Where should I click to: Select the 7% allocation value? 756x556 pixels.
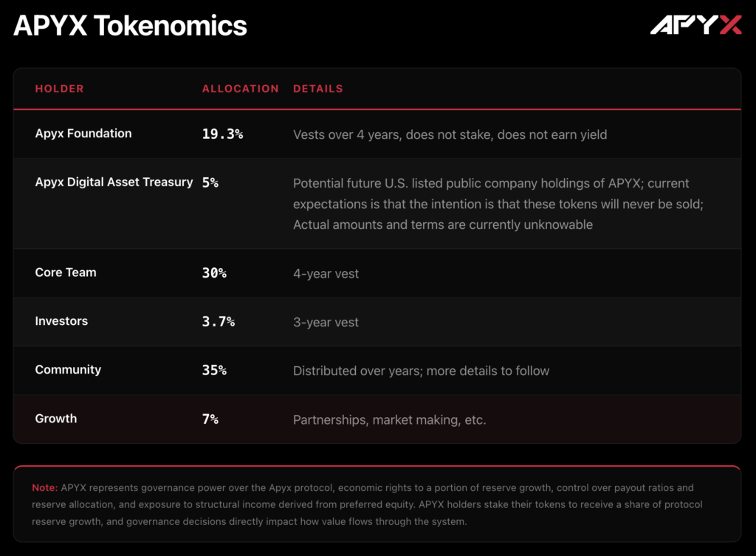(210, 419)
